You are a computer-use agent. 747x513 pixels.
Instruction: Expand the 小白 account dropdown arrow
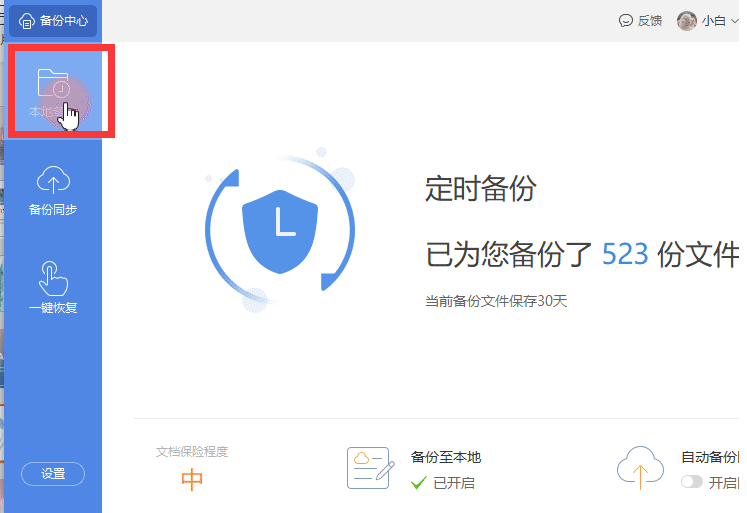point(734,21)
